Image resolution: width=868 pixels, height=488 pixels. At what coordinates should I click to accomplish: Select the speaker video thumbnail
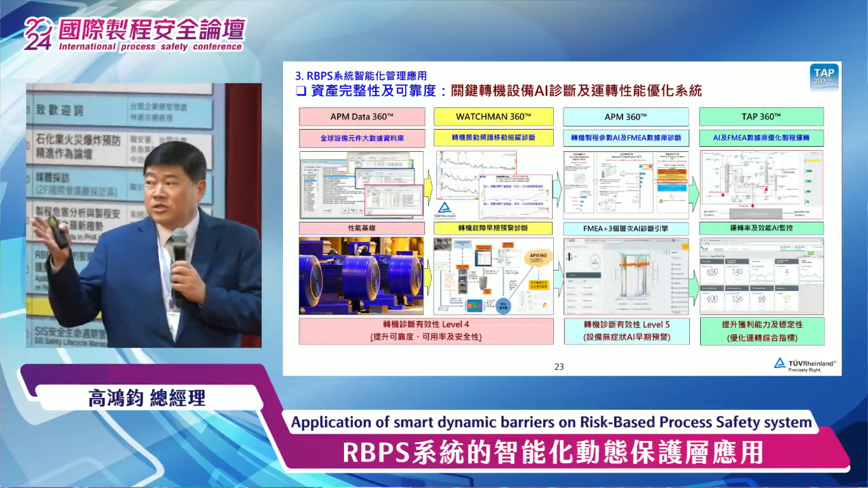coord(144,215)
